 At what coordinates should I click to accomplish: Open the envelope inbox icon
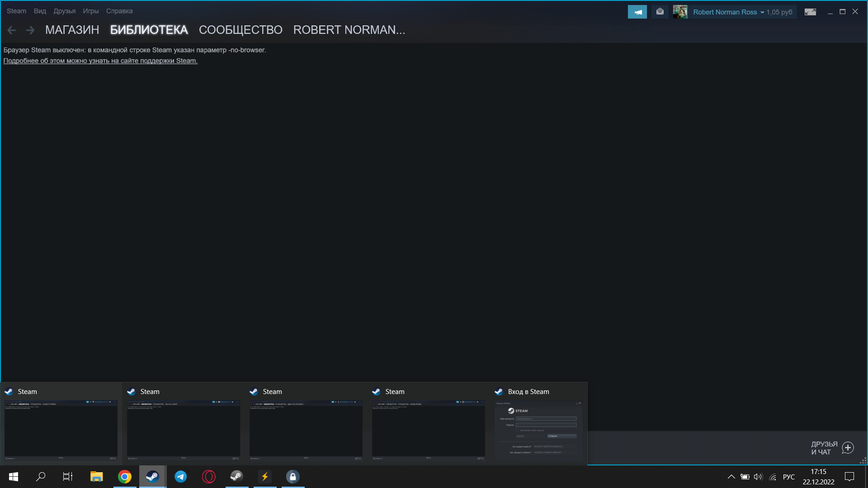[660, 12]
